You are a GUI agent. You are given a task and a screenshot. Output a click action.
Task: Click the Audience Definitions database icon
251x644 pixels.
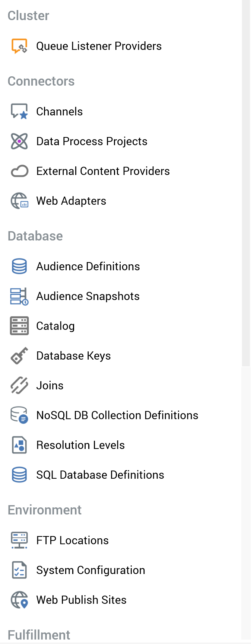[19, 267]
